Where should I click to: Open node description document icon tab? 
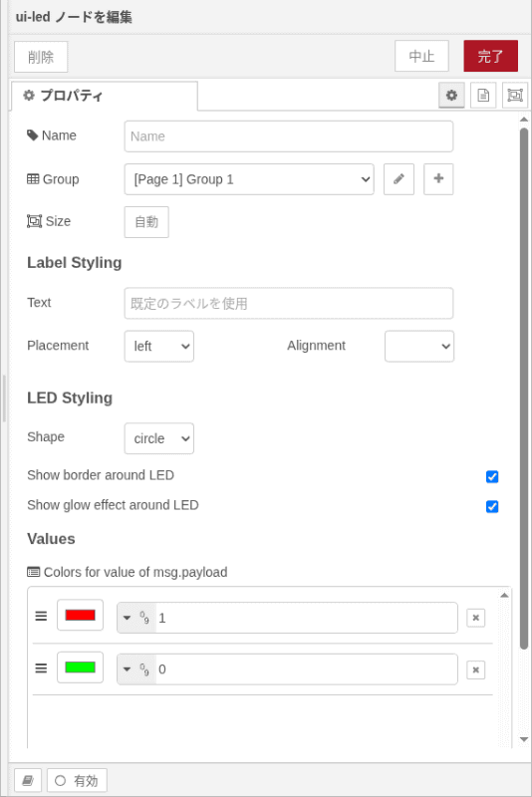(483, 95)
